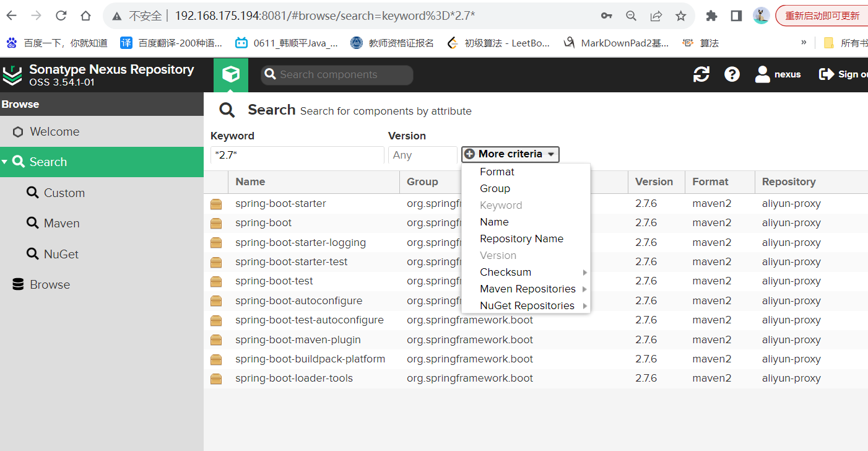
Task: Click package icon of spring-boot-test row
Action: coord(216,281)
